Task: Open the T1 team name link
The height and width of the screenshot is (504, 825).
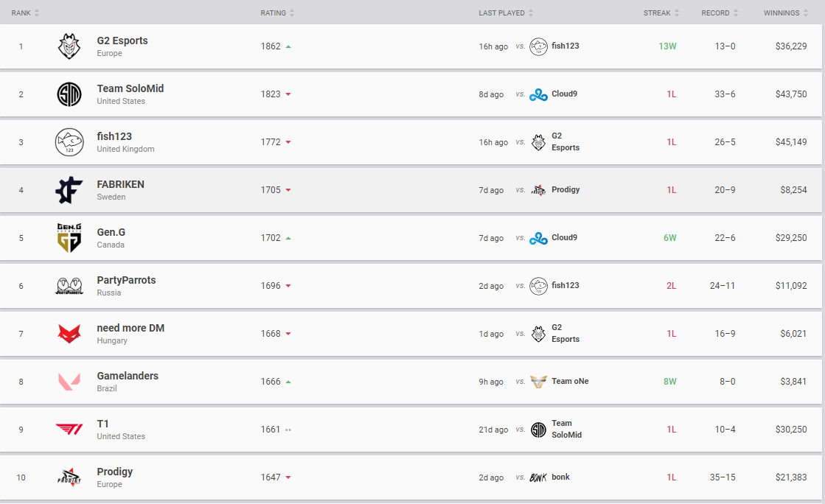Action: tap(102, 424)
